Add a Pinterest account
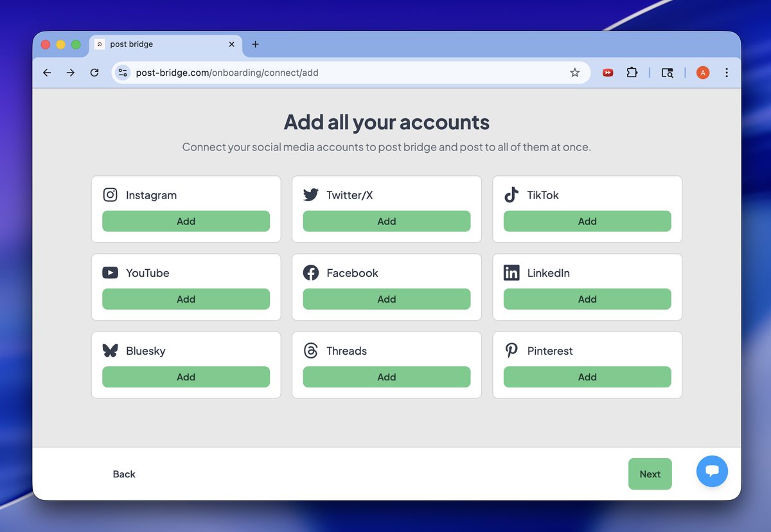771x532 pixels. pos(587,377)
